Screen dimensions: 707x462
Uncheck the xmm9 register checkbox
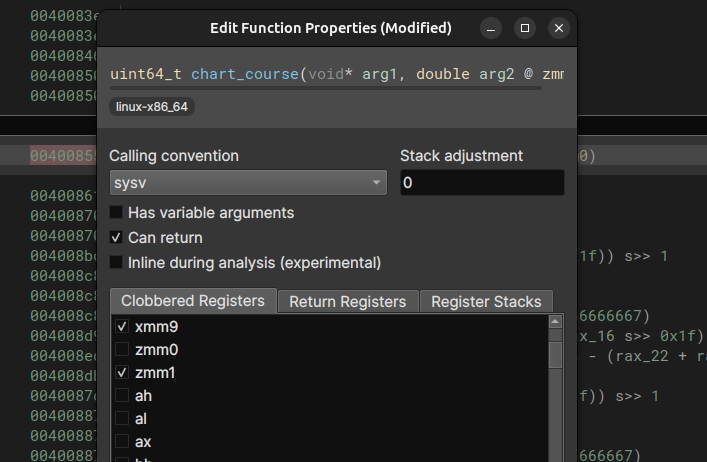coord(122,326)
